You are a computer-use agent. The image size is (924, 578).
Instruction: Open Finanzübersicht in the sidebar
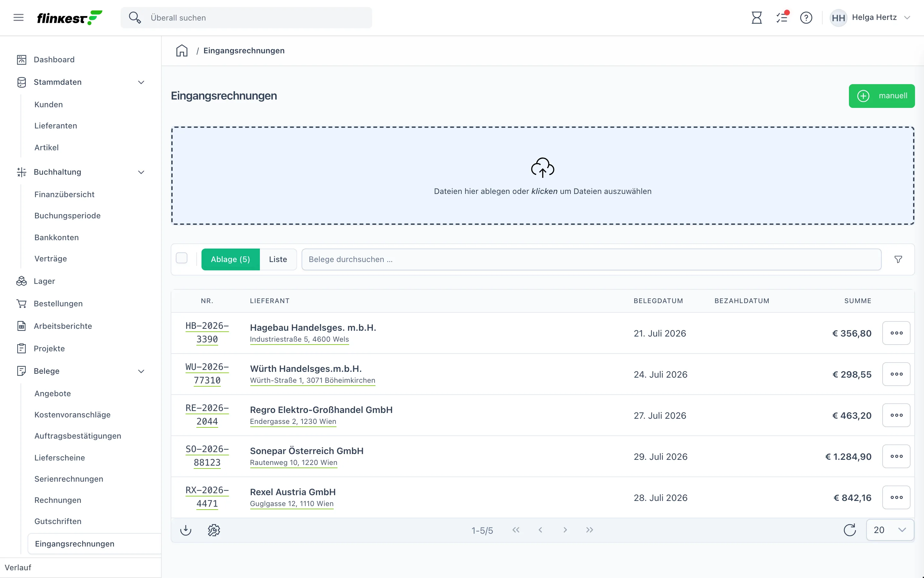click(x=64, y=195)
